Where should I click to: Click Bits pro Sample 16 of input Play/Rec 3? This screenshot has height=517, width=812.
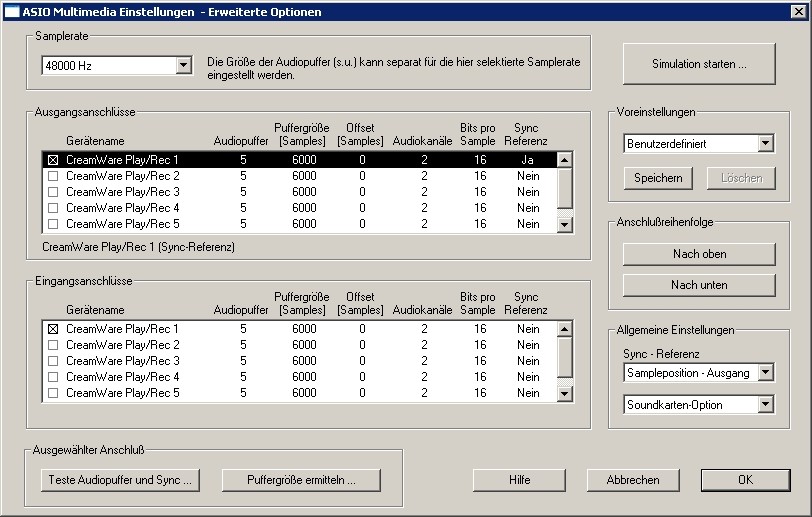[480, 361]
